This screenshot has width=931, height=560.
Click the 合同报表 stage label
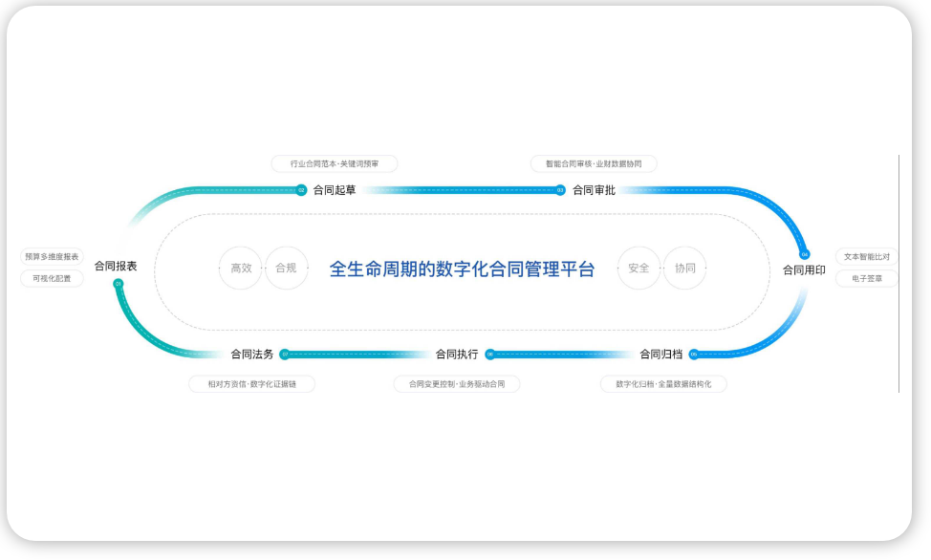116,266
